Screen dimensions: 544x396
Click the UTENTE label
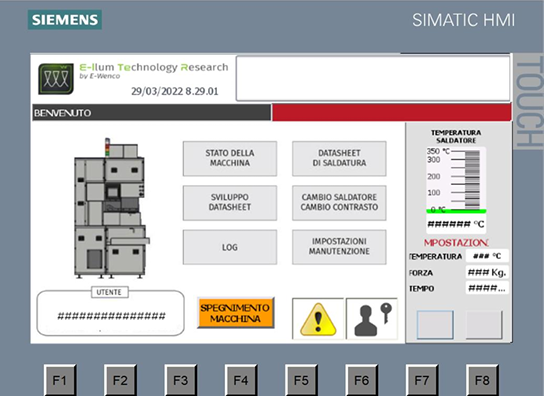point(109,292)
